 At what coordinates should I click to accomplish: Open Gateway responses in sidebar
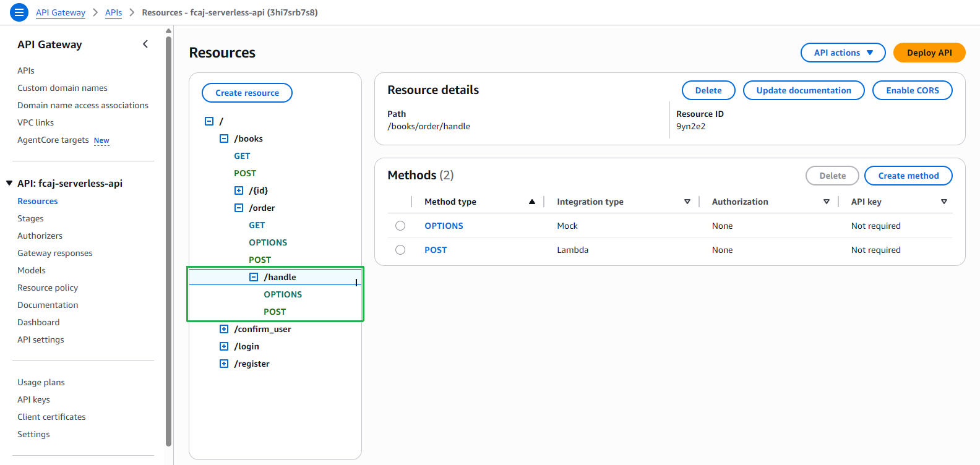pyautogui.click(x=55, y=253)
